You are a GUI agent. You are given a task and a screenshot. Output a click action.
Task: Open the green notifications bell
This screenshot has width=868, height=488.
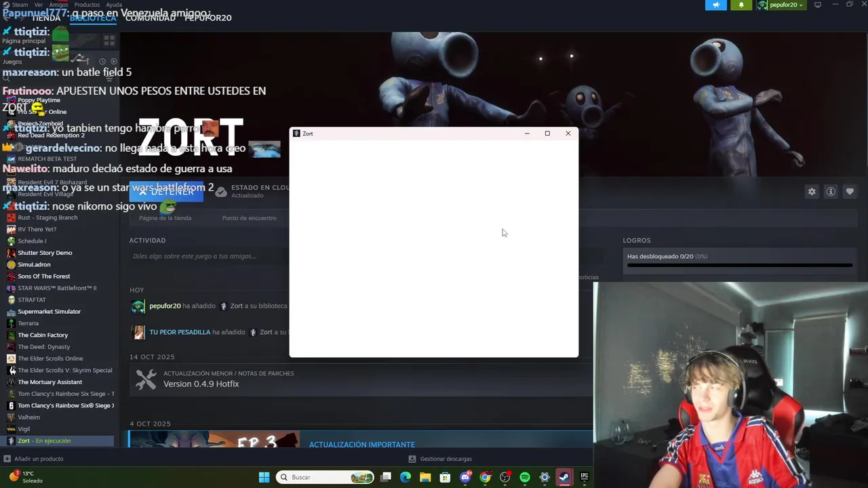pyautogui.click(x=741, y=5)
